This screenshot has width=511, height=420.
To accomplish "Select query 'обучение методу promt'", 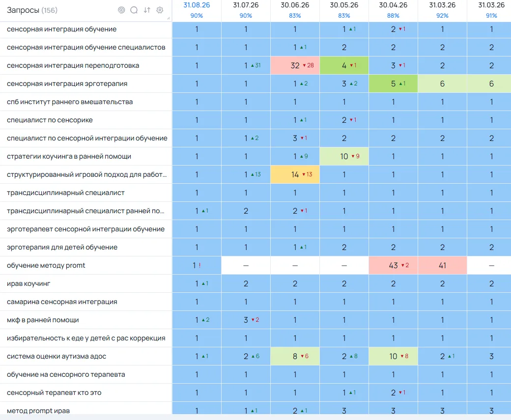I will [46, 266].
